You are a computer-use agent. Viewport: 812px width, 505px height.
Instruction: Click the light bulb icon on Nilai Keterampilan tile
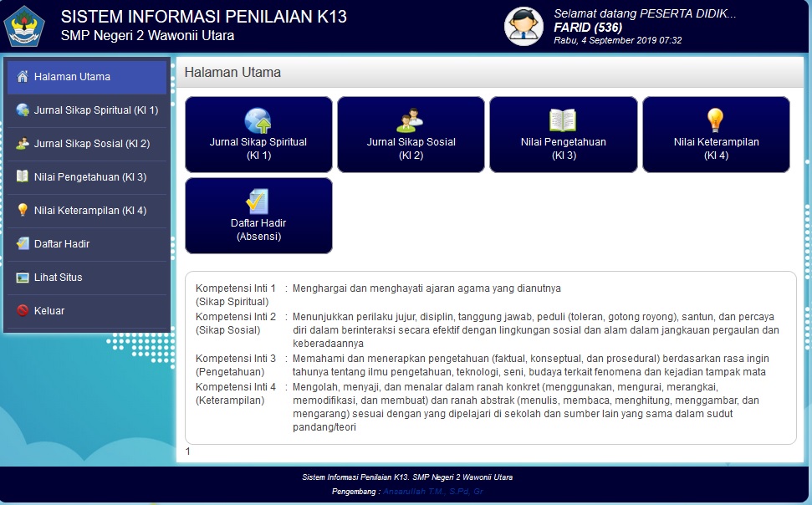tap(716, 121)
